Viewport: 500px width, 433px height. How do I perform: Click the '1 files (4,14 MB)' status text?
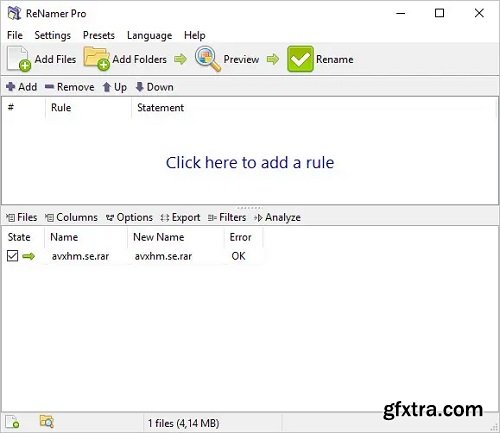tap(183, 423)
